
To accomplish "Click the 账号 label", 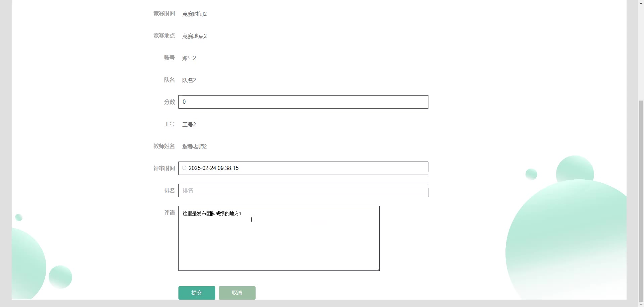I will click(x=169, y=58).
